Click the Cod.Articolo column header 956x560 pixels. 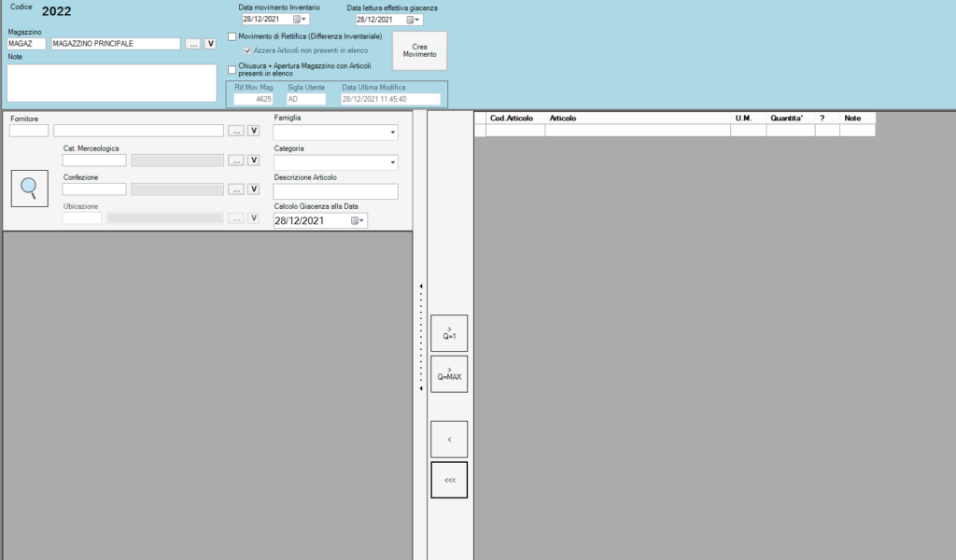512,119
